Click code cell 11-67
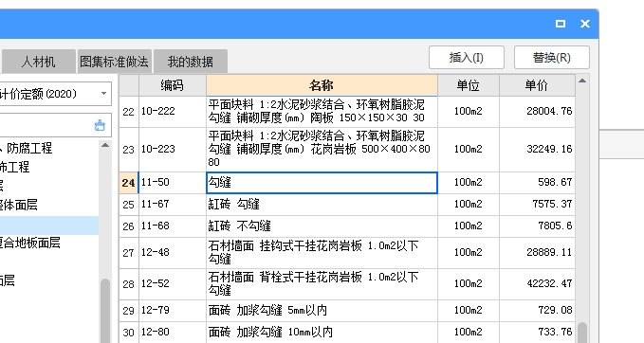 click(173, 205)
